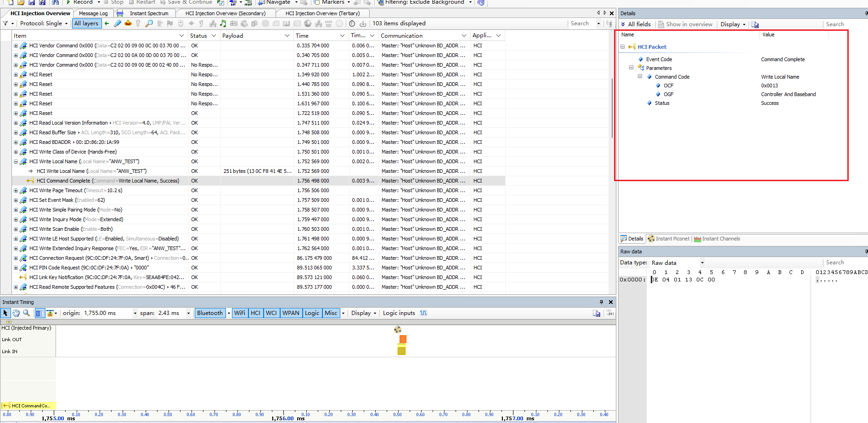Image resolution: width=868 pixels, height=423 pixels.
Task: Open the Protocol: Single dropdown
Action: tap(44, 23)
